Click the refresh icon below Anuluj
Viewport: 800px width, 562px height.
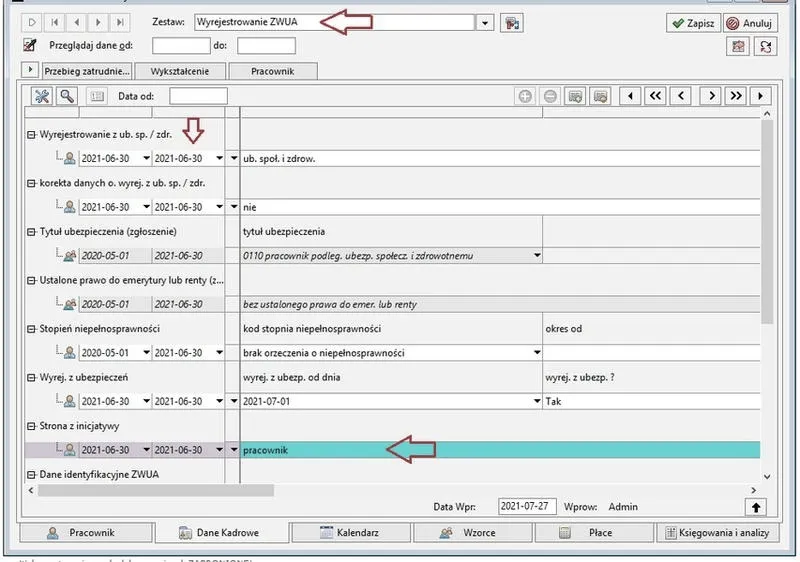click(x=765, y=46)
